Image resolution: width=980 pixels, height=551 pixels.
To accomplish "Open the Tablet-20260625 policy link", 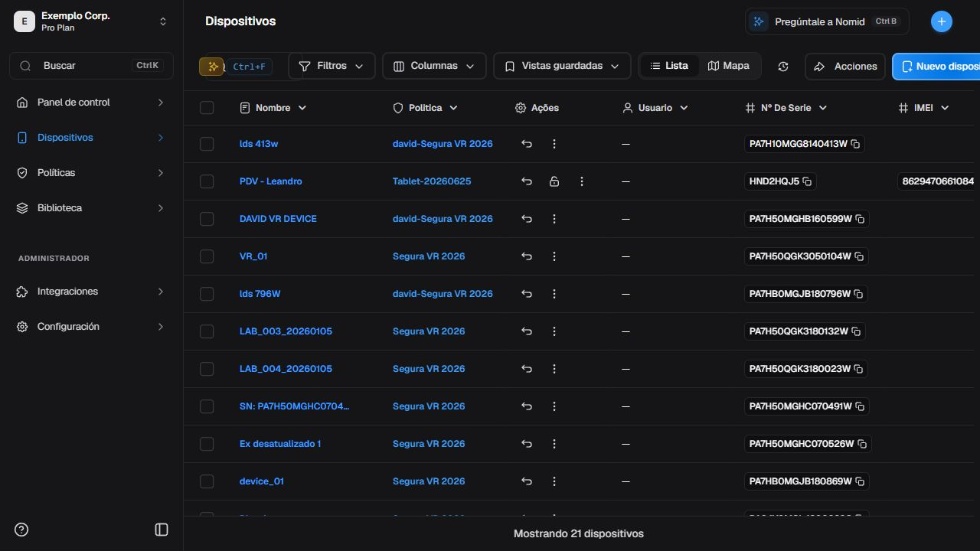I will [432, 181].
